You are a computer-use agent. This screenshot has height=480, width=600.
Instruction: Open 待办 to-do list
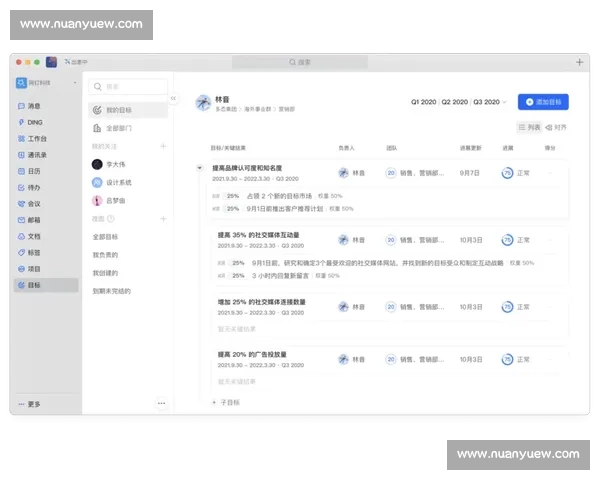coord(29,188)
